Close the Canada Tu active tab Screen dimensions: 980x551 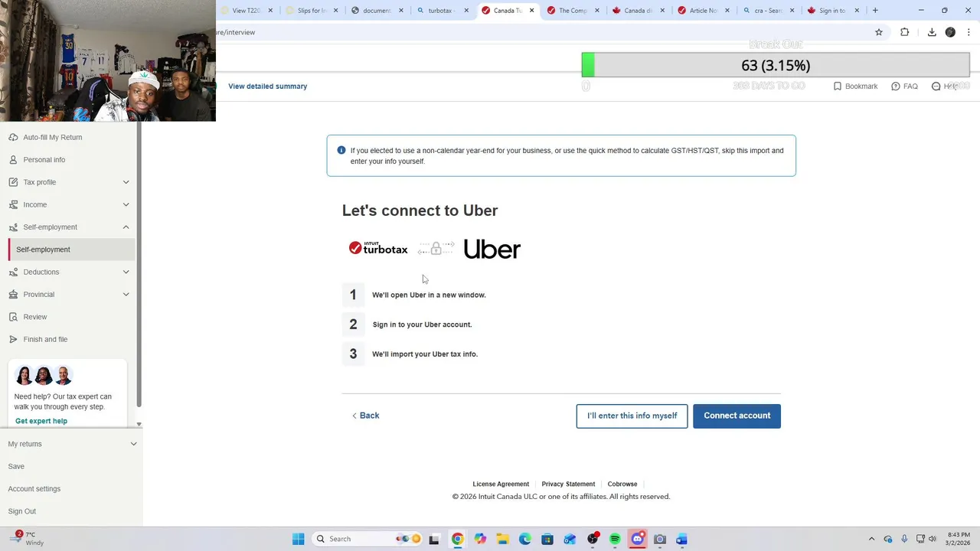(531, 11)
